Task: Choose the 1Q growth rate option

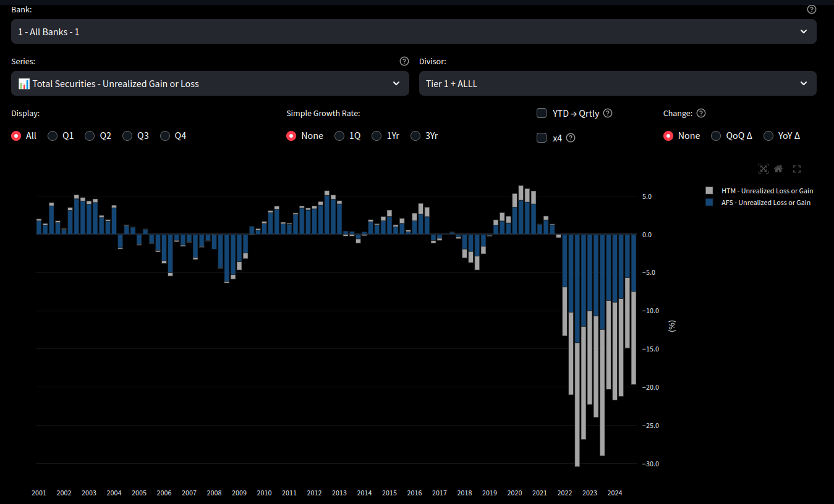Action: [339, 136]
